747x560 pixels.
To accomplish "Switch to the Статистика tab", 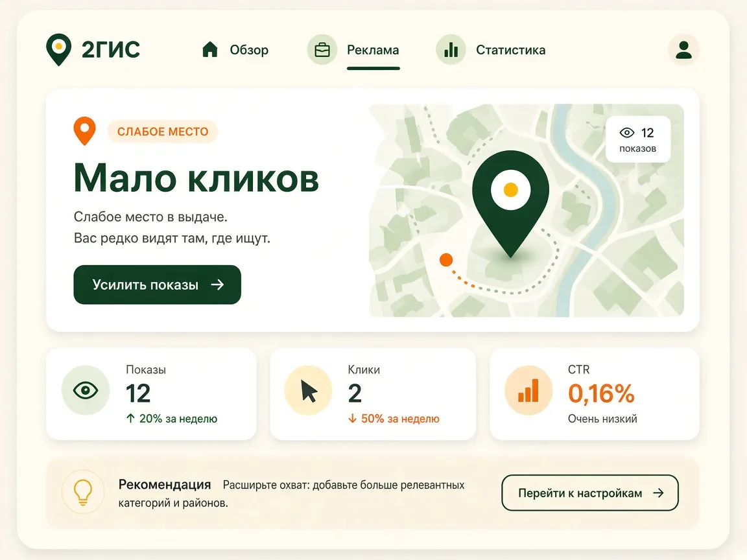I will pos(511,50).
